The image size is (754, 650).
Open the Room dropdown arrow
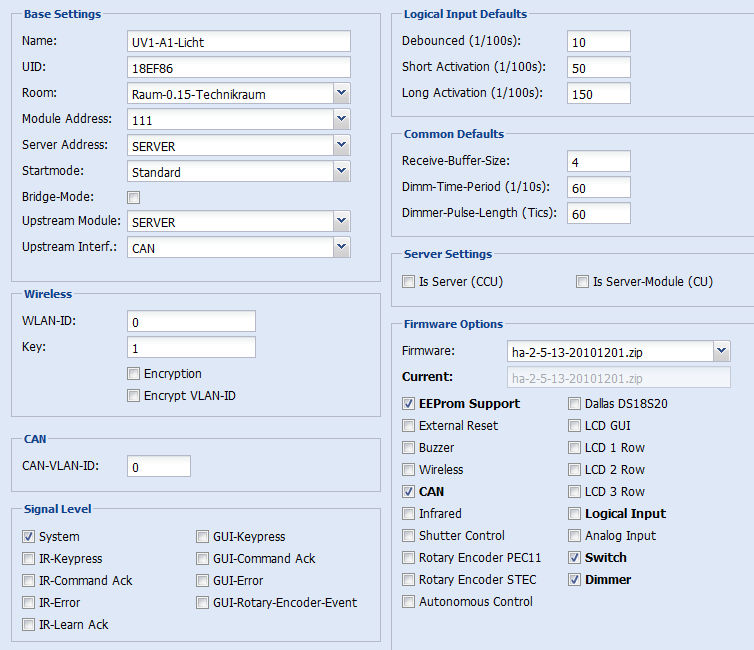coord(341,93)
